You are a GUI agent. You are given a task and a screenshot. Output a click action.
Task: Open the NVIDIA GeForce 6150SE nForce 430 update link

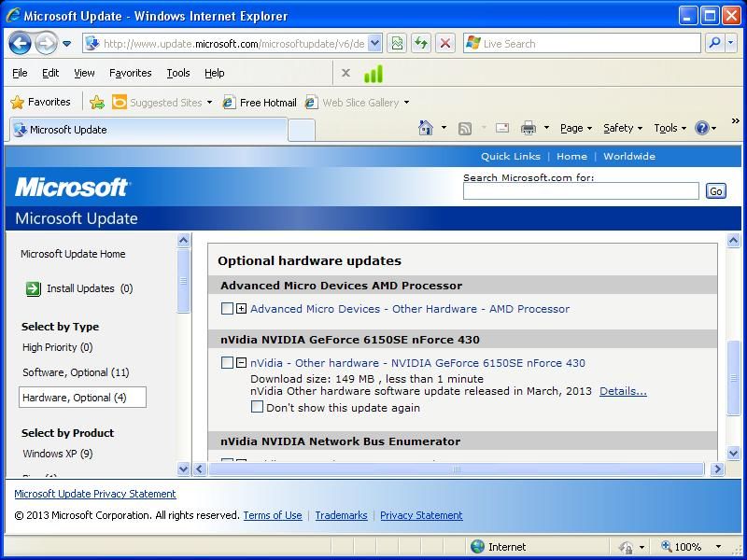[x=417, y=363]
